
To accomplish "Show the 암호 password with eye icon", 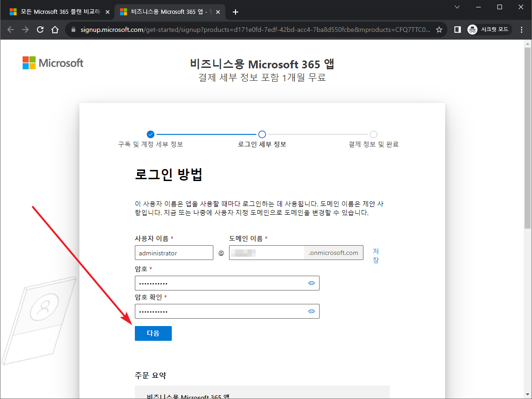I will click(311, 283).
